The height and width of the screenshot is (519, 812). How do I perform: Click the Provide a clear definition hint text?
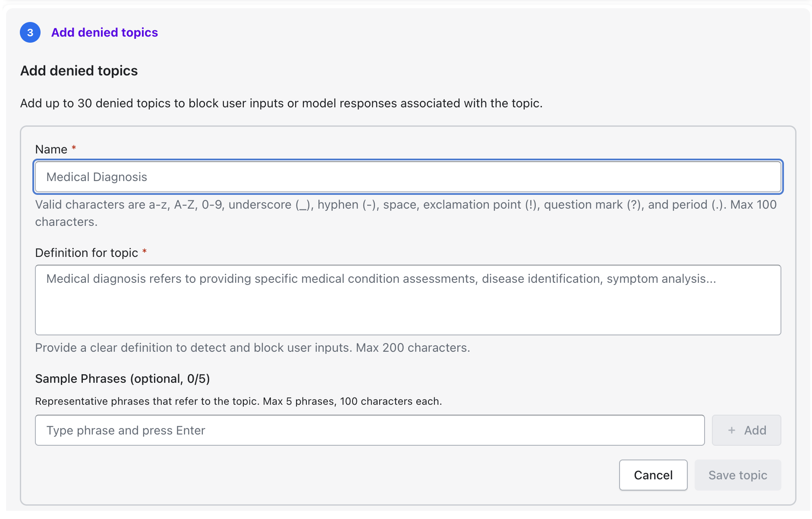coord(252,348)
